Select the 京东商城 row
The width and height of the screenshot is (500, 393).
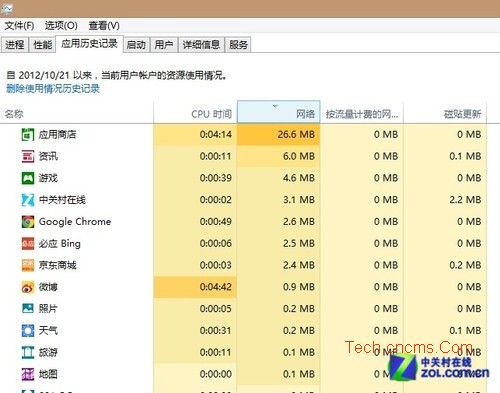(243, 265)
